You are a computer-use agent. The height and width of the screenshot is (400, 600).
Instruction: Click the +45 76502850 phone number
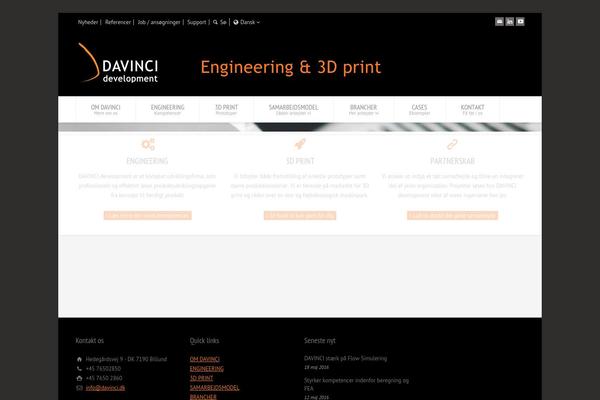point(103,369)
